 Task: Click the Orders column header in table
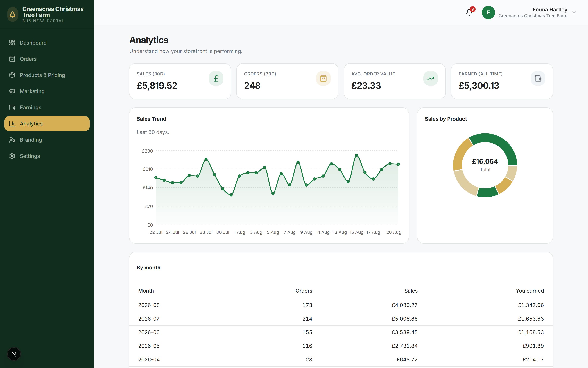pyautogui.click(x=304, y=291)
